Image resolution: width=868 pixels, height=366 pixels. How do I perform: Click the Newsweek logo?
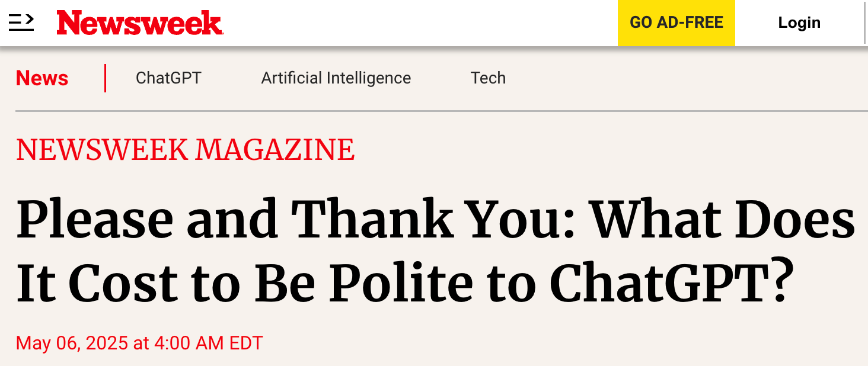point(139,23)
